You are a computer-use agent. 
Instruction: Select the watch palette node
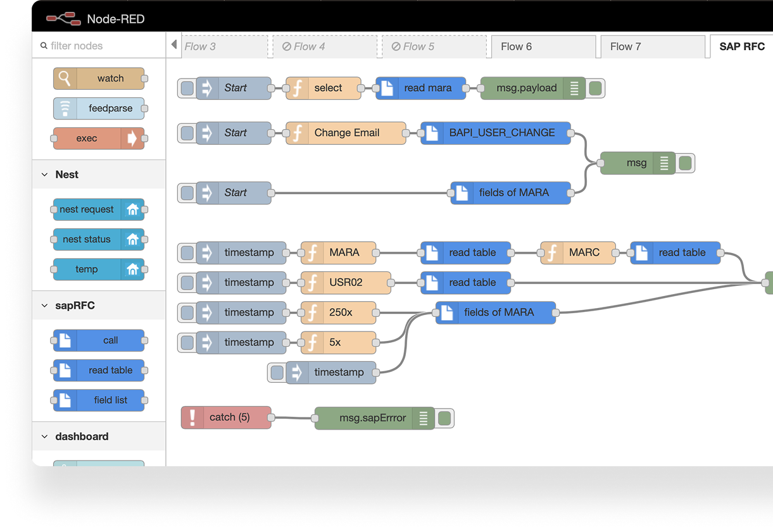pyautogui.click(x=99, y=78)
